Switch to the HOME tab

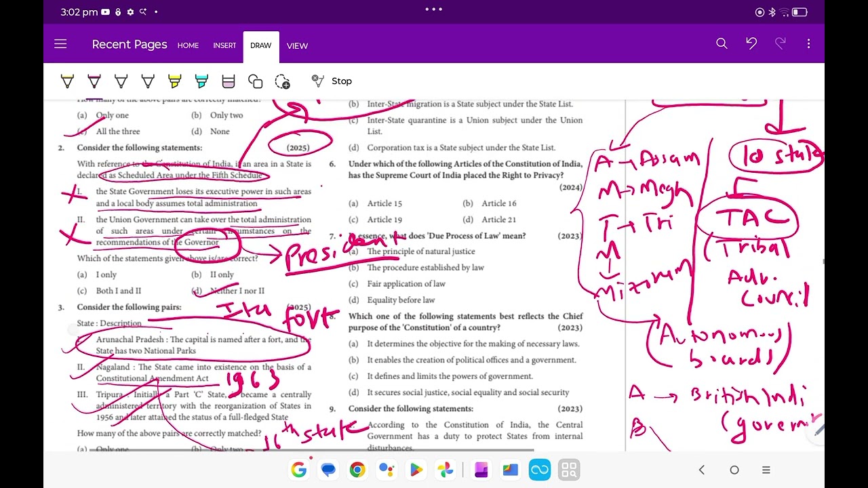[188, 45]
